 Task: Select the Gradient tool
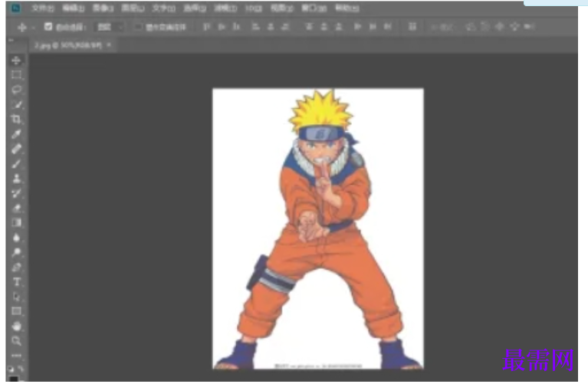click(x=16, y=222)
